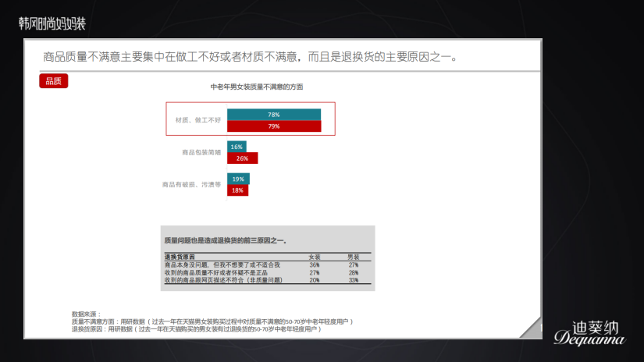Viewport: 644px width, 362px height.
Task: Click the 数据来源 label
Action: tap(86, 314)
